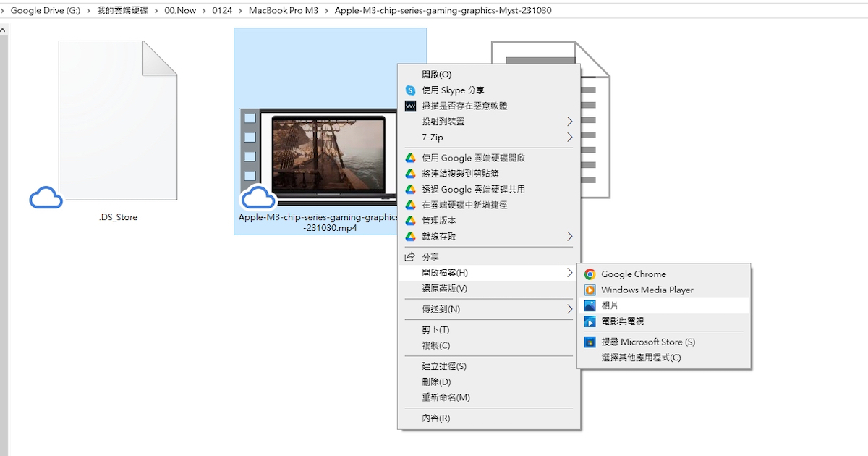
Task: Open 內容(R) properties entry
Action: (489, 418)
